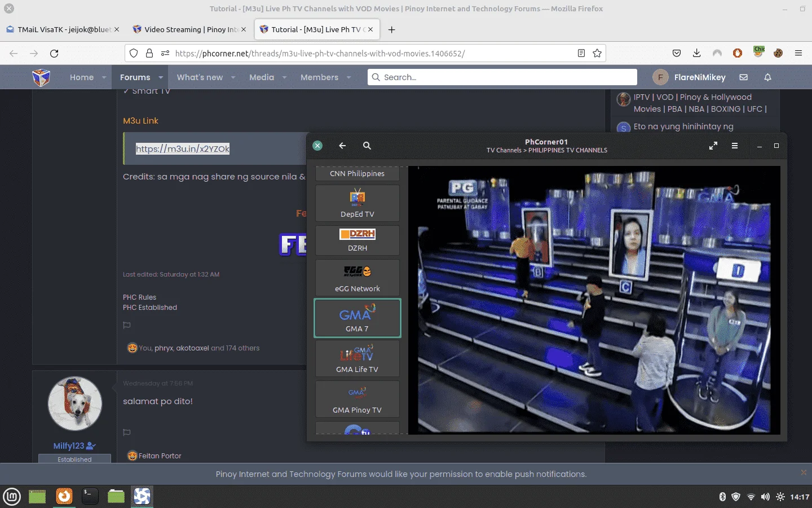Toggle fullscreen in the IPTV player
Viewport: 812px width, 508px height.
coord(713,146)
